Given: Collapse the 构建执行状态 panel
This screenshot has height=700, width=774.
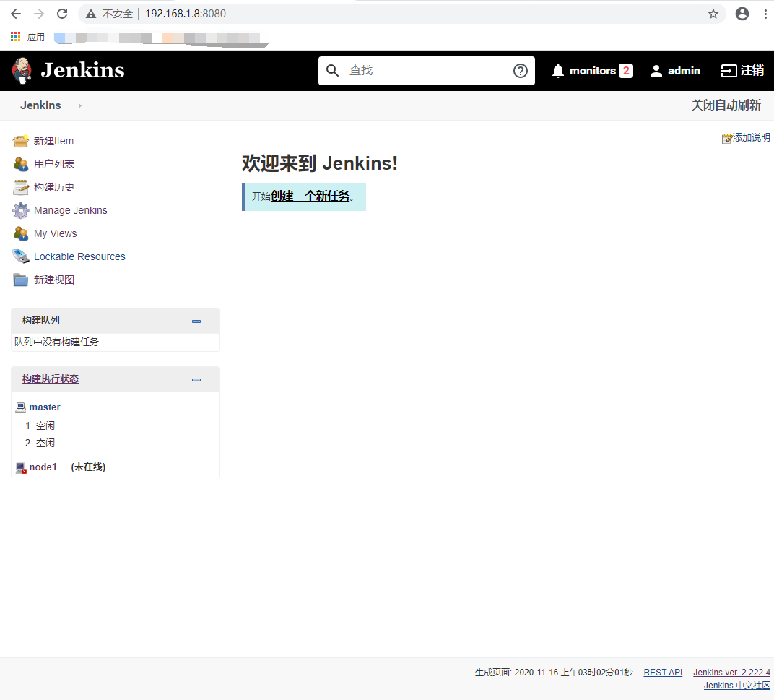Looking at the screenshot, I should click(x=196, y=380).
